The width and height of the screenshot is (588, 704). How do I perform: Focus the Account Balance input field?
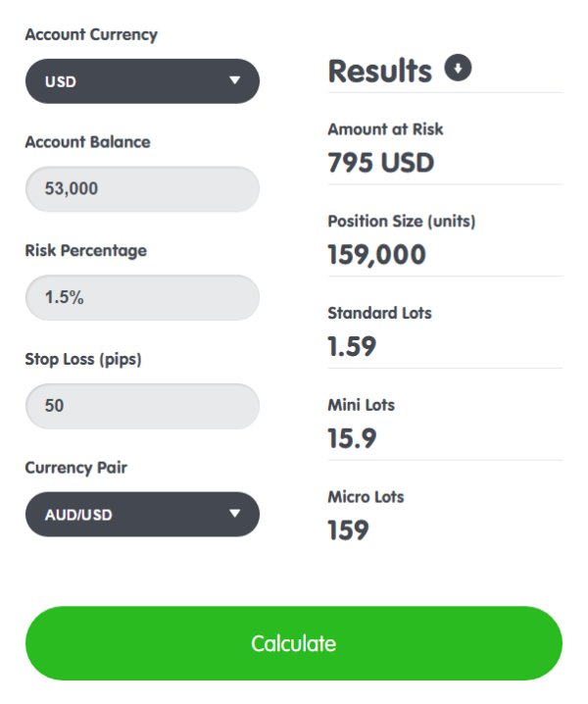coord(142,189)
